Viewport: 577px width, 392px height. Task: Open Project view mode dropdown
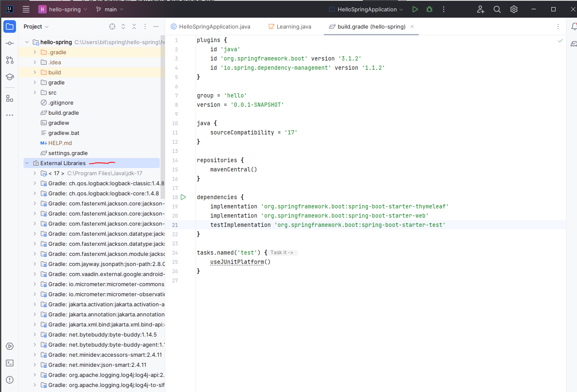pos(36,26)
